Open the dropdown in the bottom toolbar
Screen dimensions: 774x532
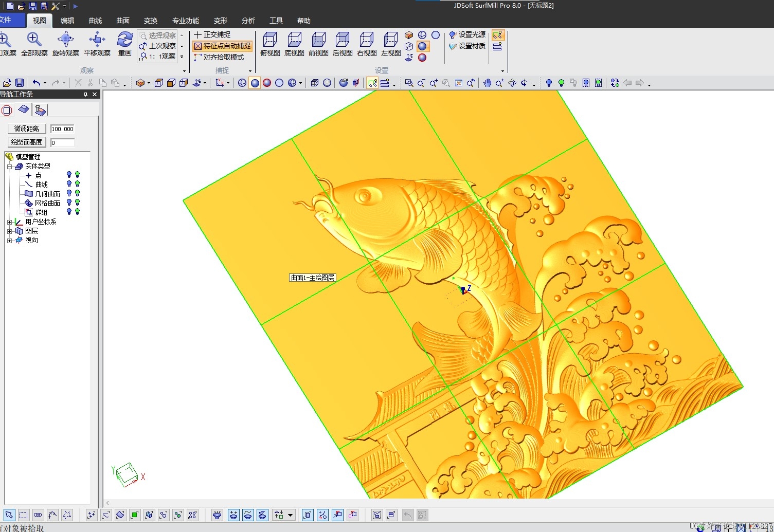coord(291,515)
